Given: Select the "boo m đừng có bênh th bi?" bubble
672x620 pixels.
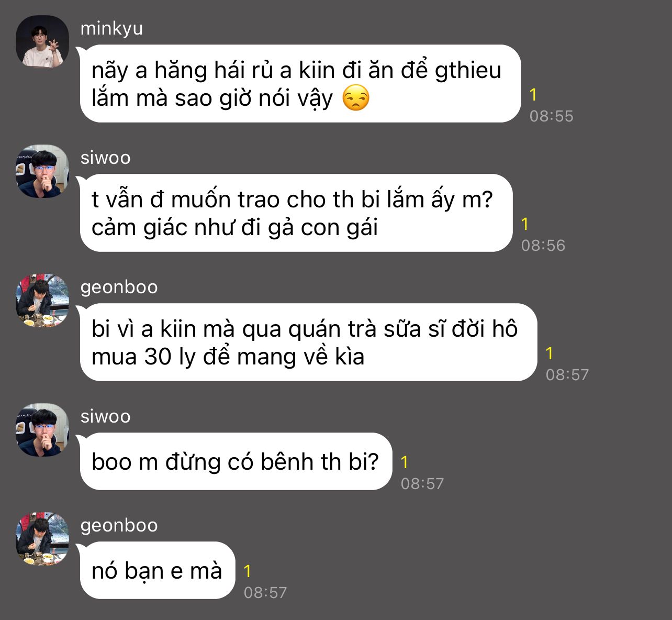Looking at the screenshot, I should click(235, 461).
